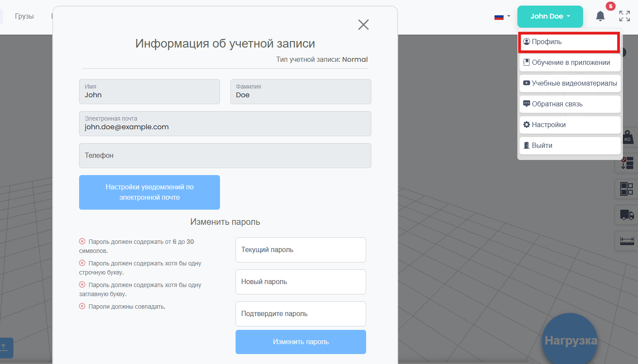This screenshot has height=364, width=638.
Task: Open the language flag dropdown
Action: (502, 17)
